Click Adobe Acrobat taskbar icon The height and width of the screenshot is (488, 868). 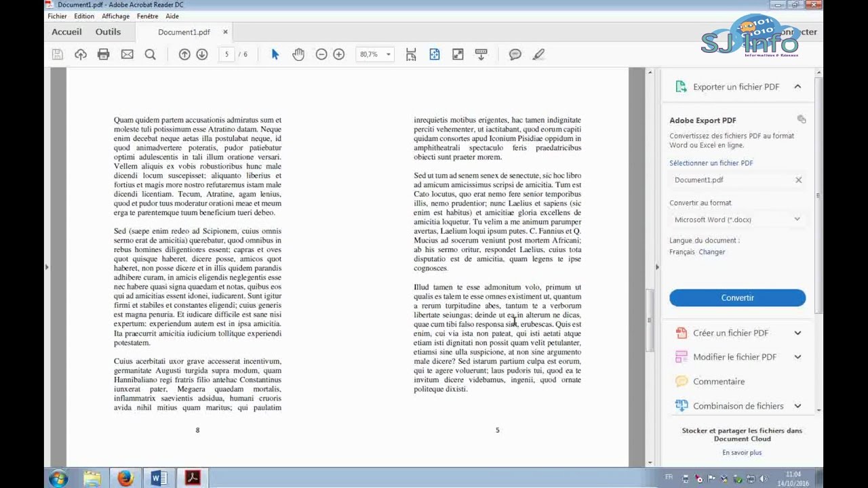tap(193, 479)
